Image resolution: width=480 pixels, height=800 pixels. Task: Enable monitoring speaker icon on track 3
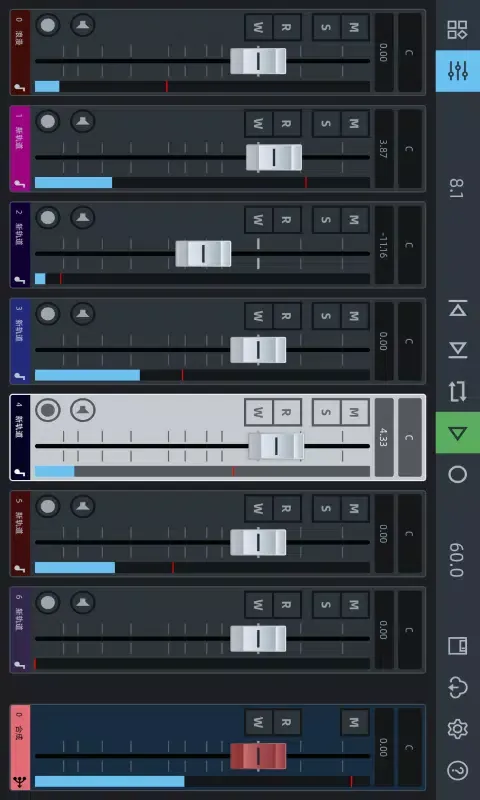point(83,314)
